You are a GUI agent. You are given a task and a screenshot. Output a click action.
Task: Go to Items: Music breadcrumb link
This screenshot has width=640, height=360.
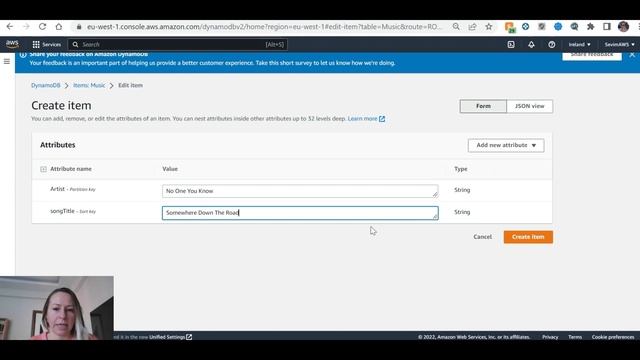click(89, 85)
